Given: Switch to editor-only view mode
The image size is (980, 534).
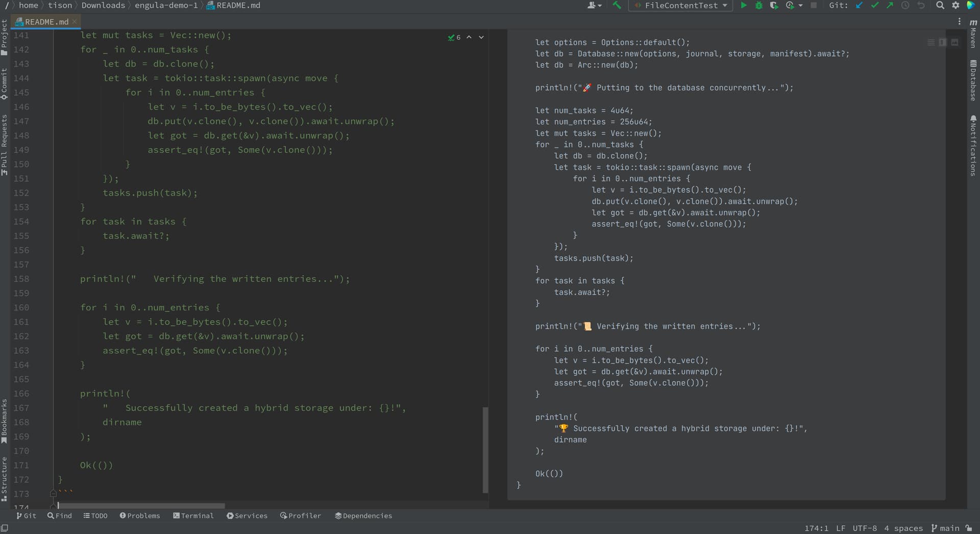Looking at the screenshot, I should click(931, 42).
